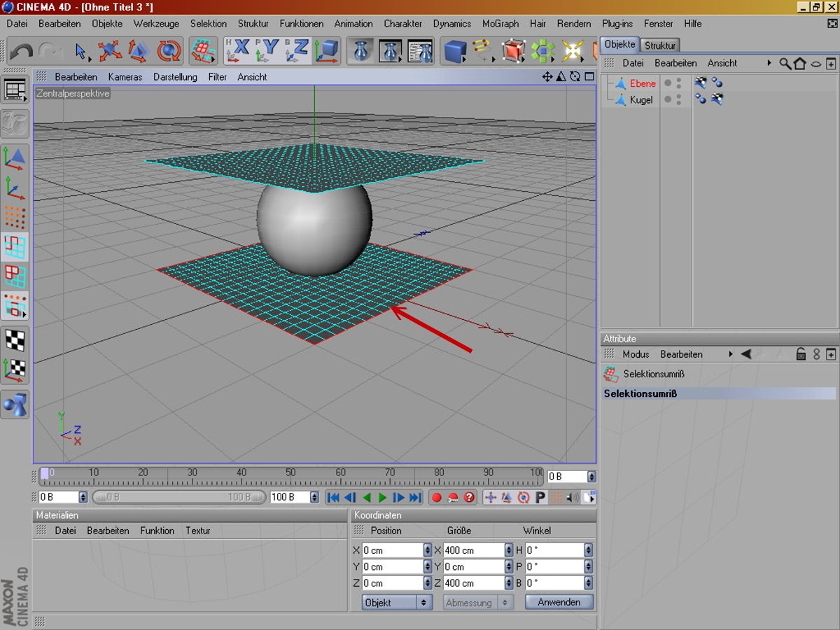Switch to the Struktur tab
840x630 pixels.
660,45
